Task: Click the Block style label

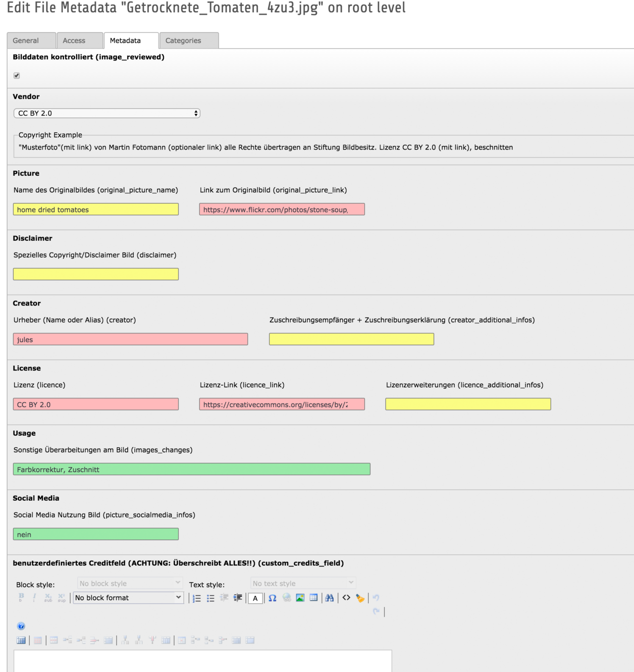Action: (36, 585)
